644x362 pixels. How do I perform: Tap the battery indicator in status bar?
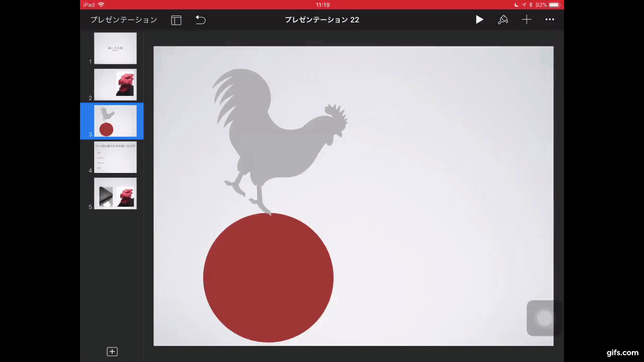(553, 5)
